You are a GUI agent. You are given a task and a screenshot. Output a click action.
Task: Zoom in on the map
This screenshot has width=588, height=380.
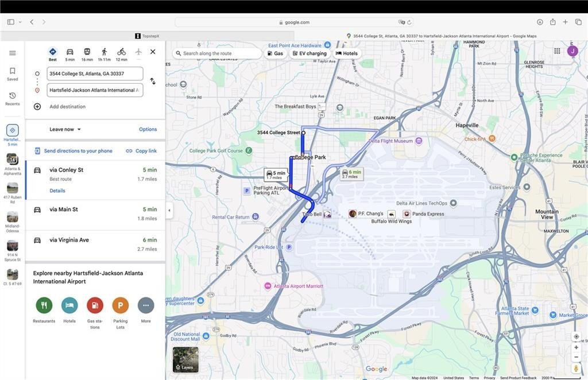click(577, 347)
